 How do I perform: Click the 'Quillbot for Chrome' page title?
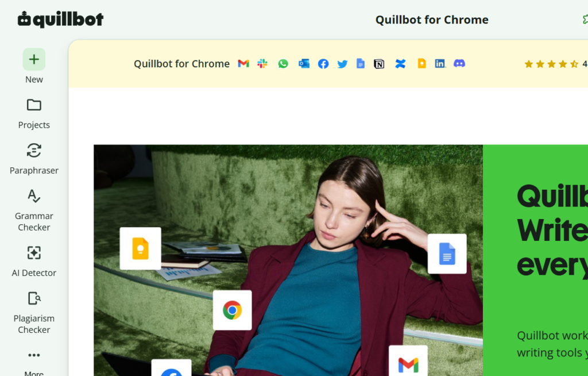coord(432,20)
